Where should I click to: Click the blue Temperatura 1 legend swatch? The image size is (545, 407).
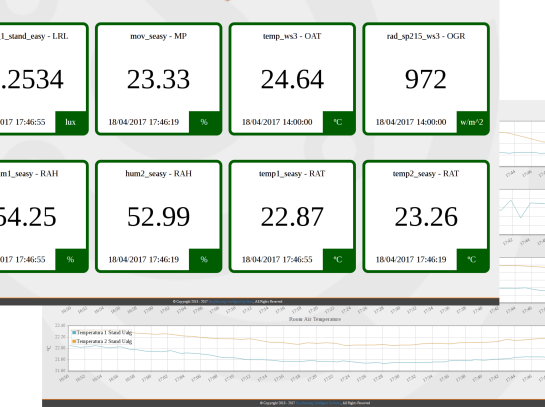pyautogui.click(x=74, y=333)
